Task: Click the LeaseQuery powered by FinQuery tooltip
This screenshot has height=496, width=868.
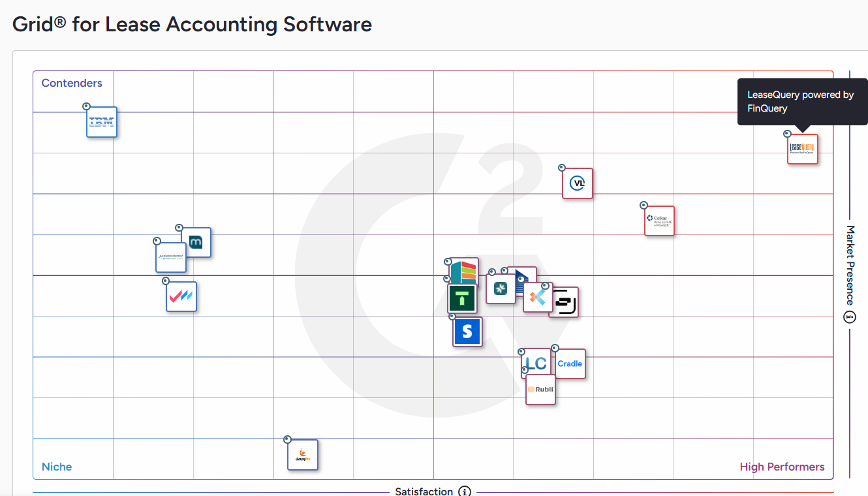Action: click(802, 102)
